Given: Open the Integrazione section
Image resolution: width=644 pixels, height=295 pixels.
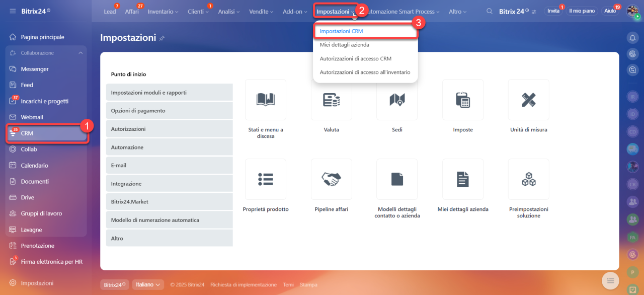Looking at the screenshot, I should pos(170,184).
